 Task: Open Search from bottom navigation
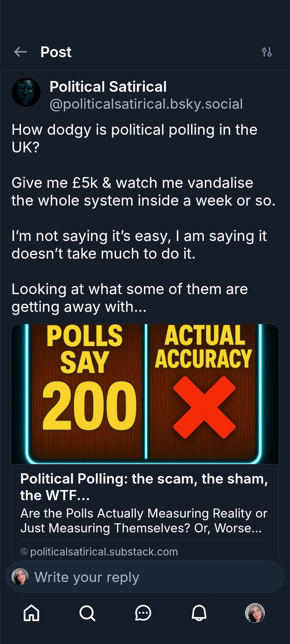pyautogui.click(x=87, y=613)
